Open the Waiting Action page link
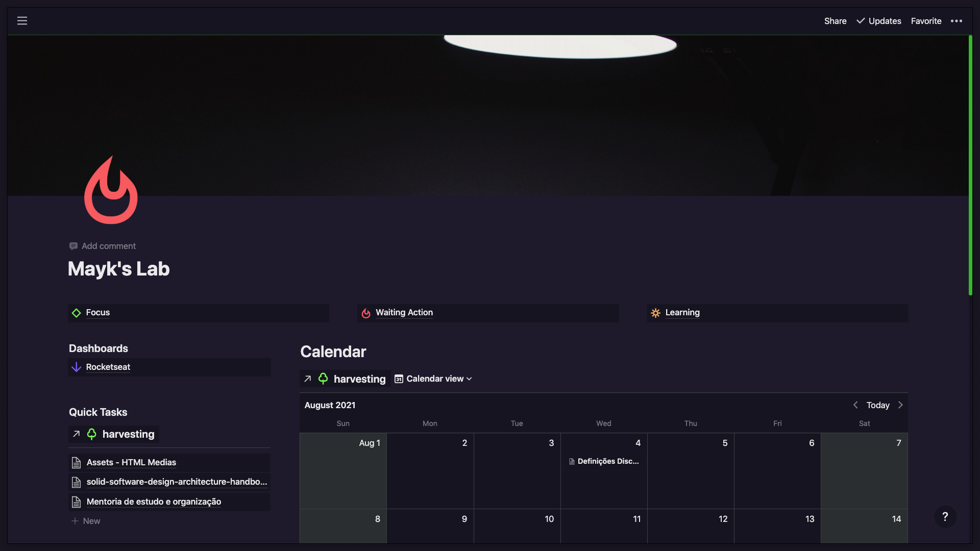Screen dimensions: 980x551 coord(404,313)
